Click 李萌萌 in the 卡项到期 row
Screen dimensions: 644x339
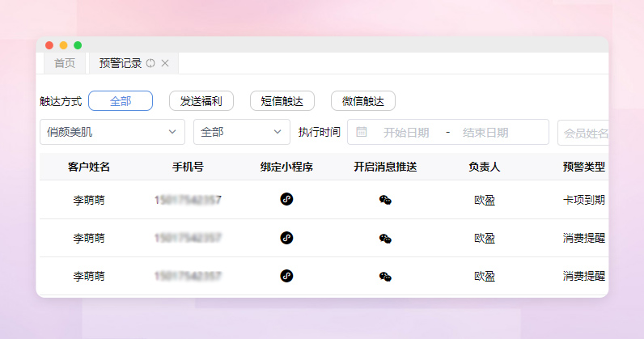pyautogui.click(x=89, y=200)
